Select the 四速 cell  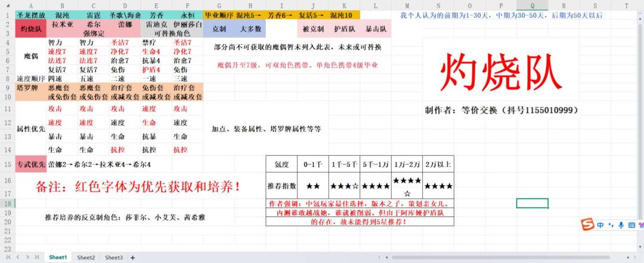[x=63, y=79]
